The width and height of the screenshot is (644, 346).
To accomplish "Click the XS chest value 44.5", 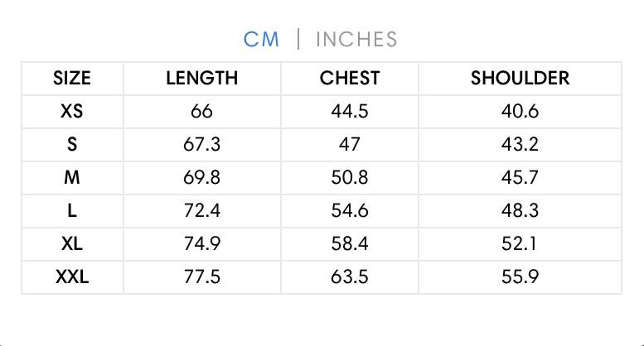I will click(350, 111).
